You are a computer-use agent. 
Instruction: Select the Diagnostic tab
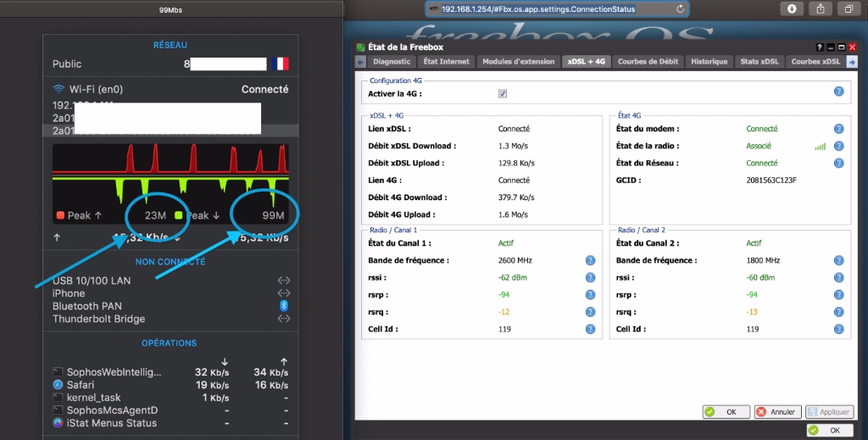tap(391, 62)
